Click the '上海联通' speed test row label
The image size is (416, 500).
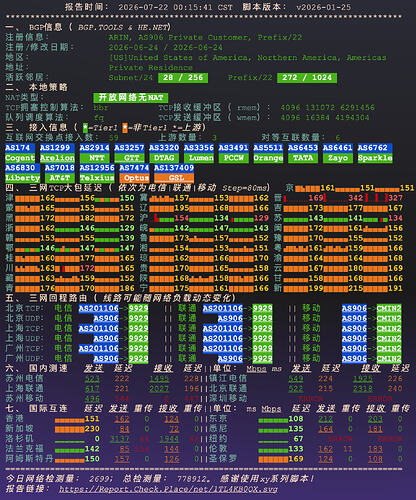(24, 388)
